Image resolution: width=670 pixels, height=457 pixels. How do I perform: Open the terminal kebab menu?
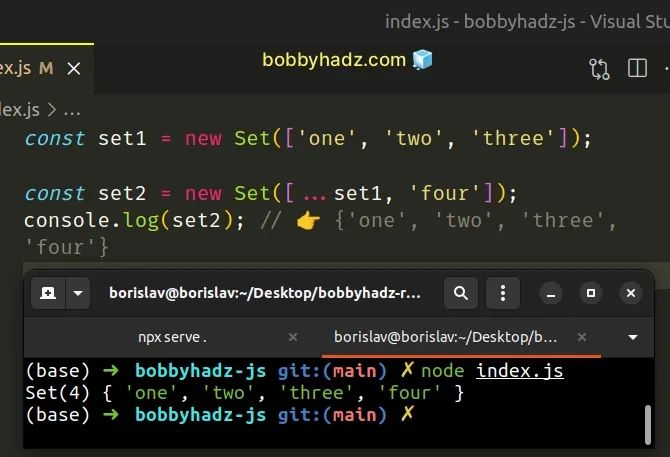[503, 293]
